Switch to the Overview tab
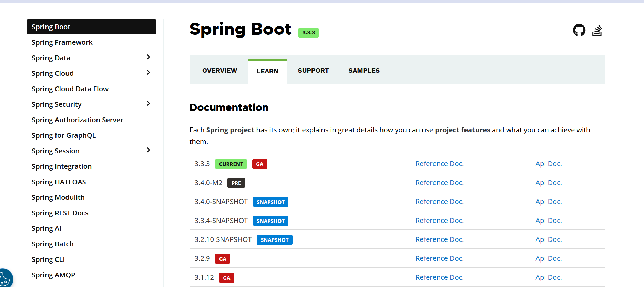644x287 pixels. click(x=219, y=71)
